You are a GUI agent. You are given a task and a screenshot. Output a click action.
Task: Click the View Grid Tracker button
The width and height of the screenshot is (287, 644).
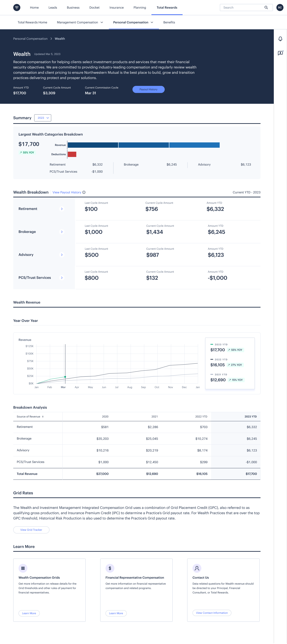[x=31, y=530]
